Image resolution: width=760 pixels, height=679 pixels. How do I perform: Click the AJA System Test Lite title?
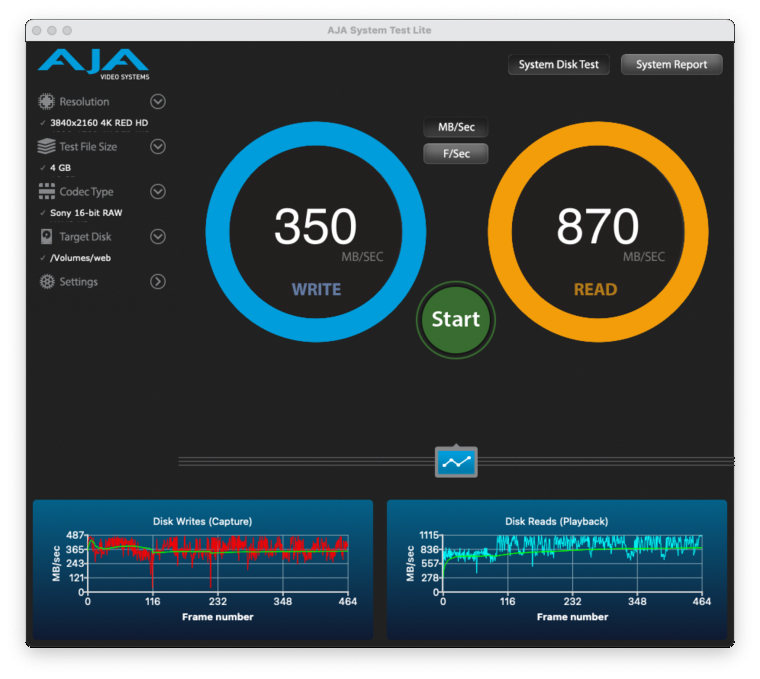point(379,30)
